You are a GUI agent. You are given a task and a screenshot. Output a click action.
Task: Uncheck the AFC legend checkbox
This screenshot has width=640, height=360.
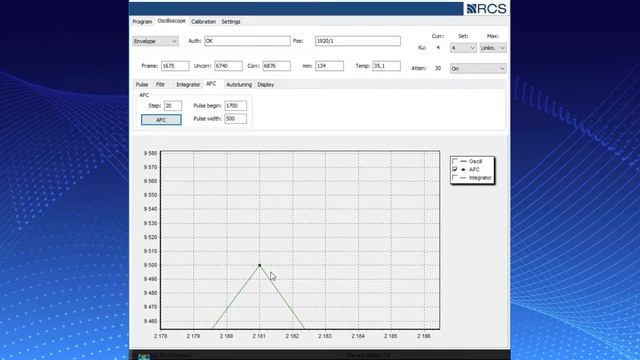[455, 169]
